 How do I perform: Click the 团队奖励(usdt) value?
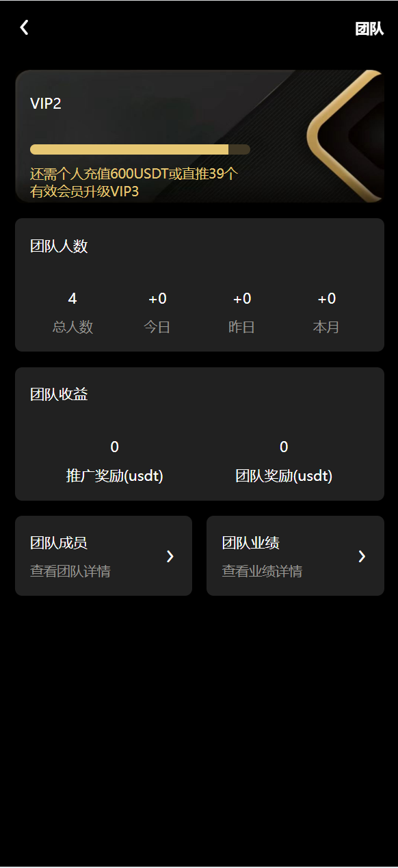(284, 447)
